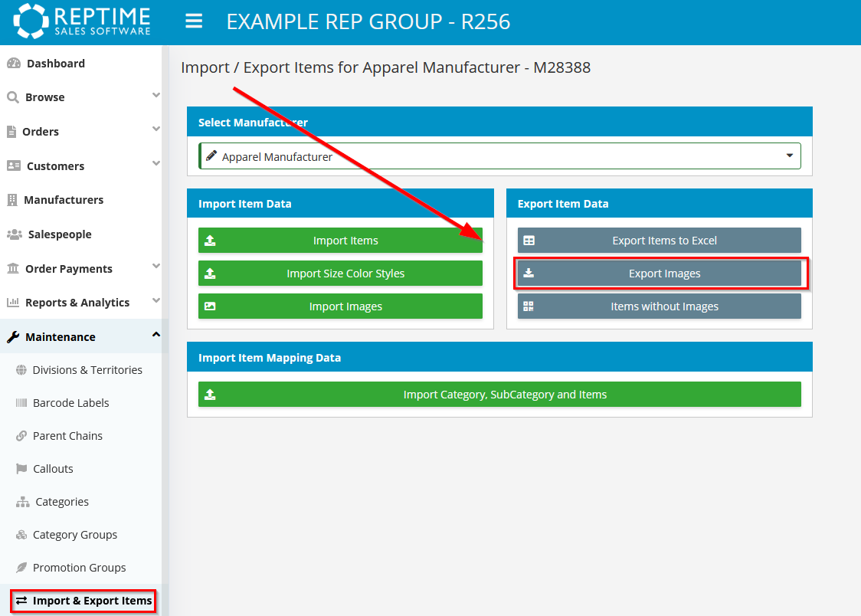This screenshot has width=861, height=616.
Task: Click the Select Manufacturer panel header
Action: (x=499, y=122)
